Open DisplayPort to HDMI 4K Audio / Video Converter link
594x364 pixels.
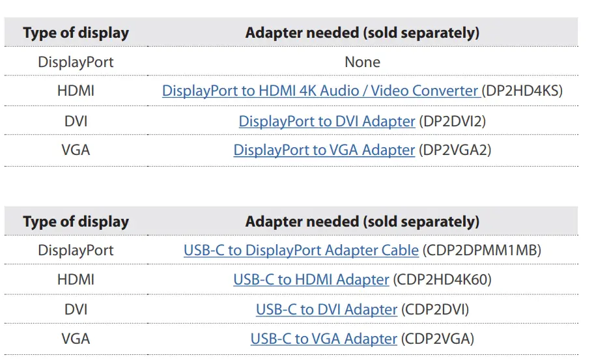(x=320, y=91)
